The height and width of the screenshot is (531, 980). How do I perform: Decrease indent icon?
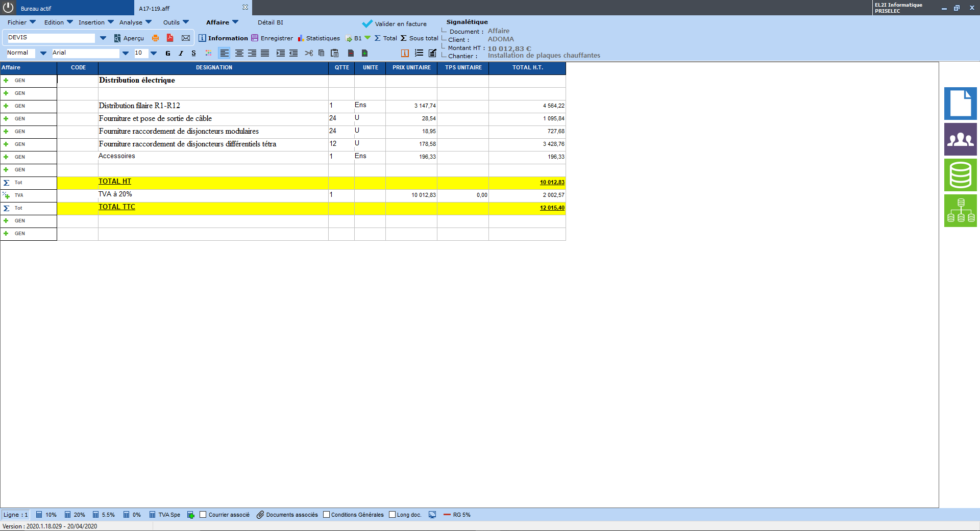pos(293,53)
